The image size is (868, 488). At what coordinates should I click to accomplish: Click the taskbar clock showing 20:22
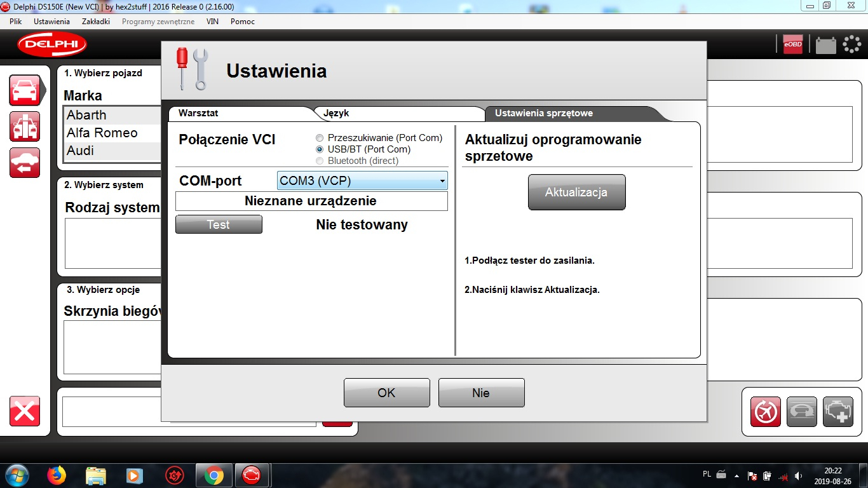coord(833,475)
